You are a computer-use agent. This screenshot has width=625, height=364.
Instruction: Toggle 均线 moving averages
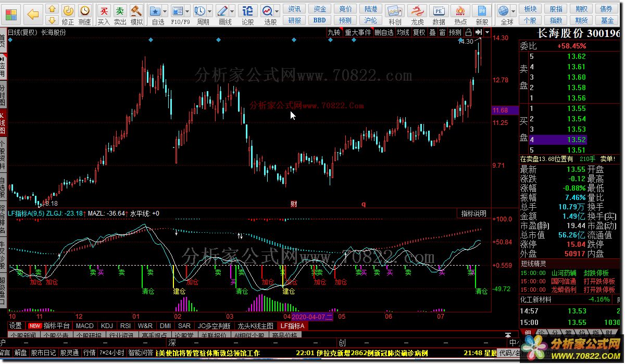click(x=403, y=32)
